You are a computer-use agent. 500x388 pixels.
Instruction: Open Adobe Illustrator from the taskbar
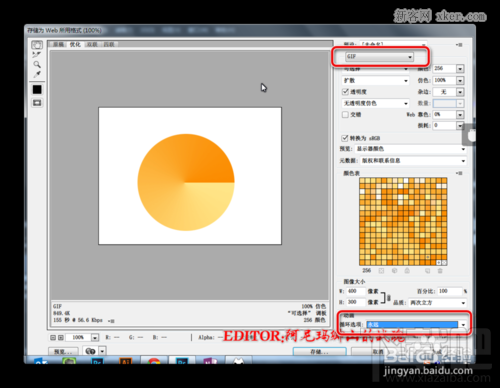pyautogui.click(x=125, y=361)
